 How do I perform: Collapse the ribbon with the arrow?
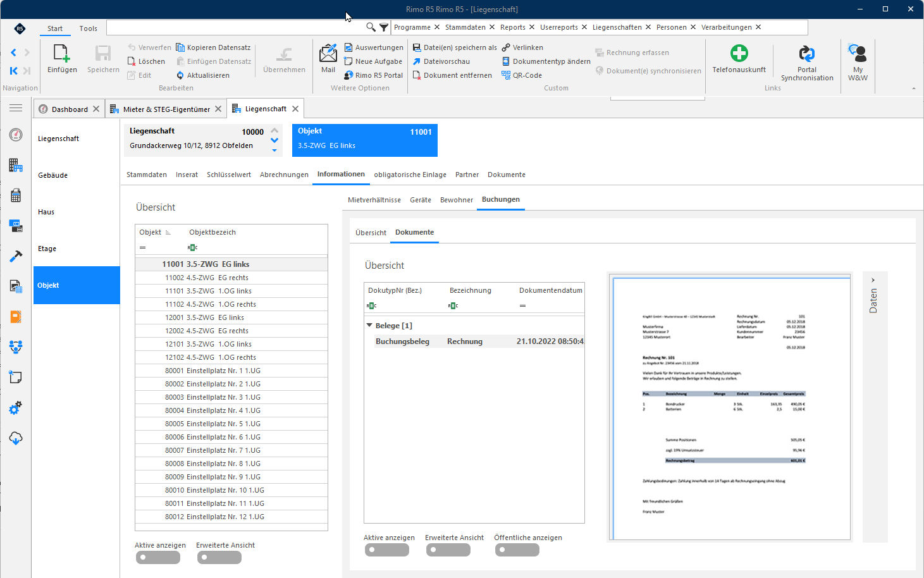(x=914, y=89)
